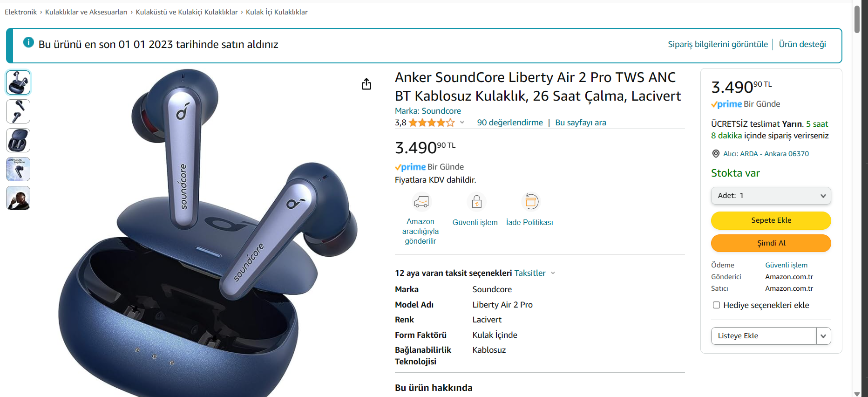Open the Elektronik breadcrumb category
This screenshot has height=397, width=868.
(x=20, y=12)
